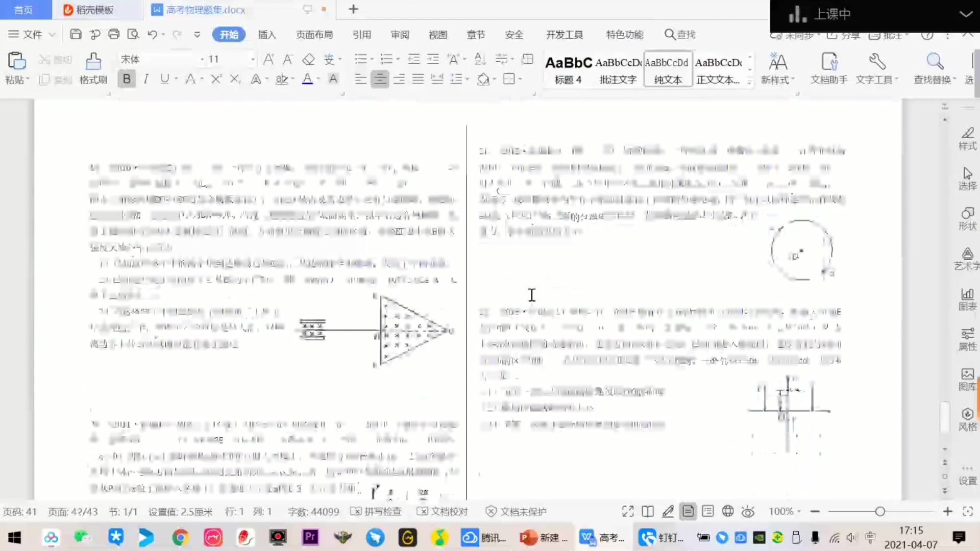Select the 高考物理题集.docx document tab
Viewport: 980px width, 551px height.
[x=204, y=10]
